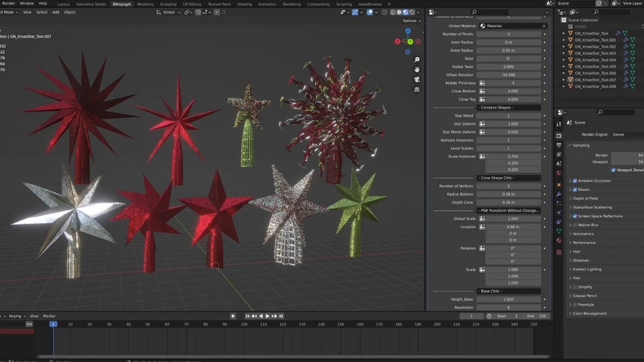Expand GN_XmasStar_Tool.003 in the outliner
This screenshot has height=362, width=644.
click(x=564, y=53)
